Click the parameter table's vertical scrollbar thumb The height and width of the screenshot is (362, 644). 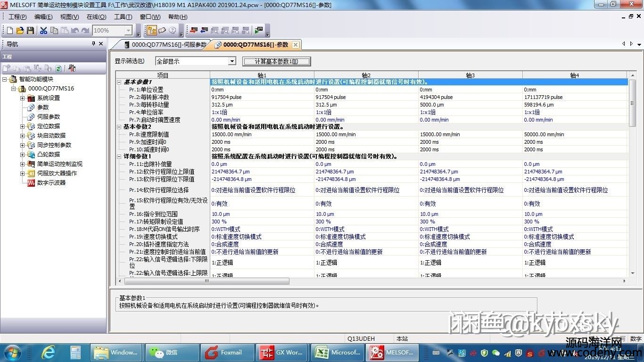click(633, 104)
